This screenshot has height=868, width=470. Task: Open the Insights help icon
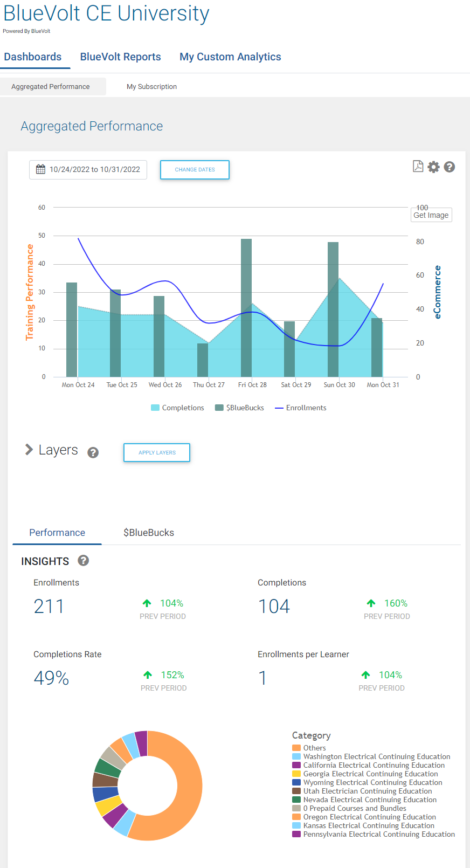[83, 561]
